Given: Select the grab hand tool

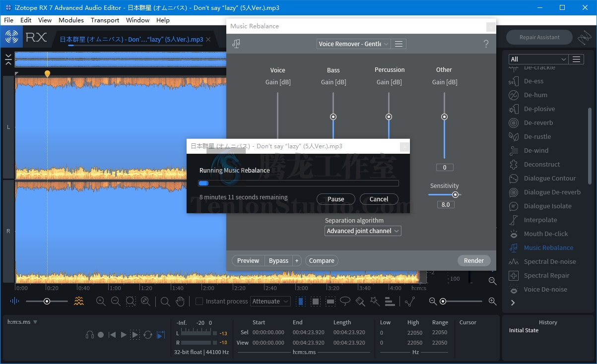Looking at the screenshot, I should [180, 301].
